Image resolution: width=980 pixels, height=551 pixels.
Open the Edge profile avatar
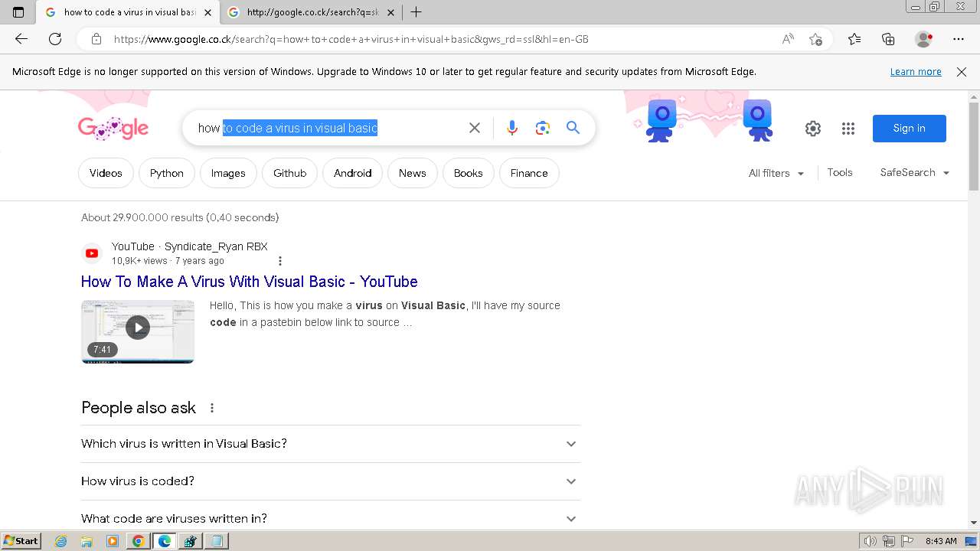[x=924, y=39]
